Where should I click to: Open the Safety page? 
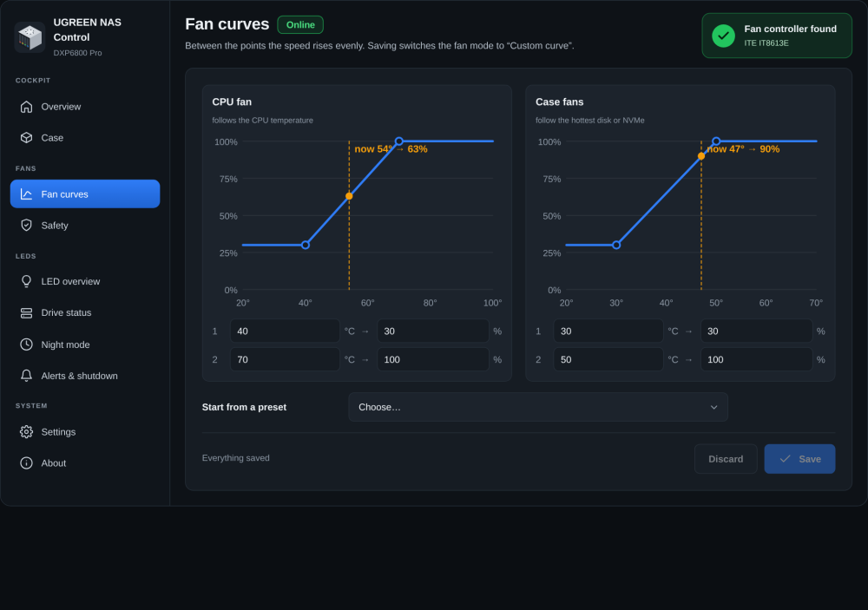pos(85,226)
